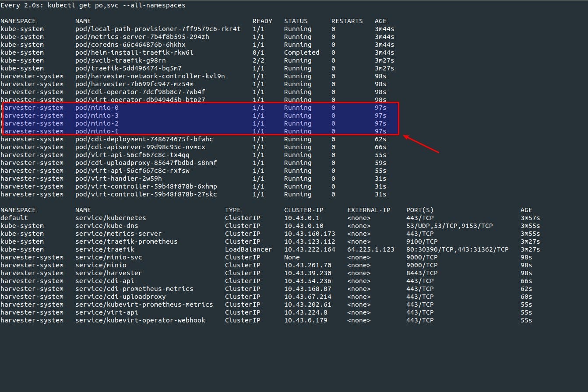Click the 2/2 ready value
The height and width of the screenshot is (392, 588).
coord(258,60)
